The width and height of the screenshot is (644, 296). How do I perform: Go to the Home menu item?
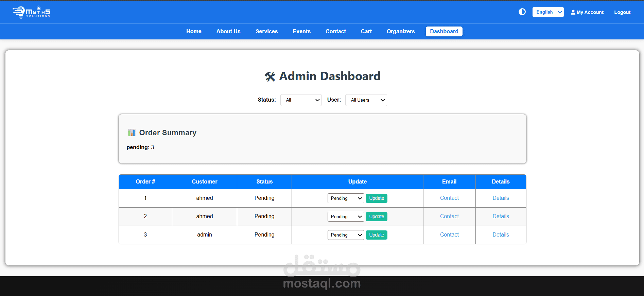[194, 31]
